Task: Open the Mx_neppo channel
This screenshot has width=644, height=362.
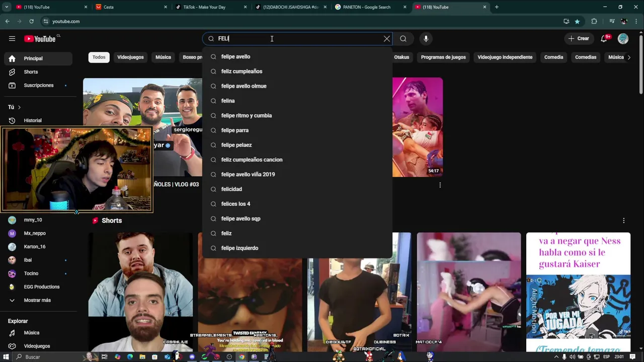Action: [38, 233]
